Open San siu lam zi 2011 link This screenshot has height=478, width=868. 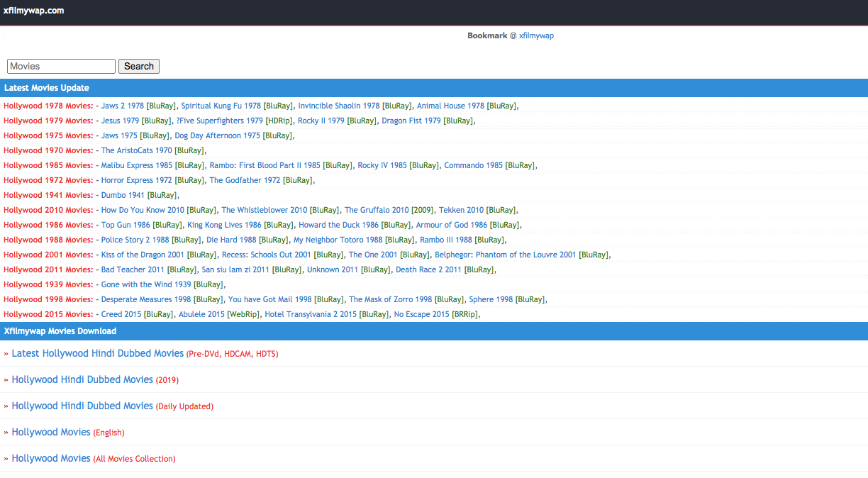[x=235, y=269]
